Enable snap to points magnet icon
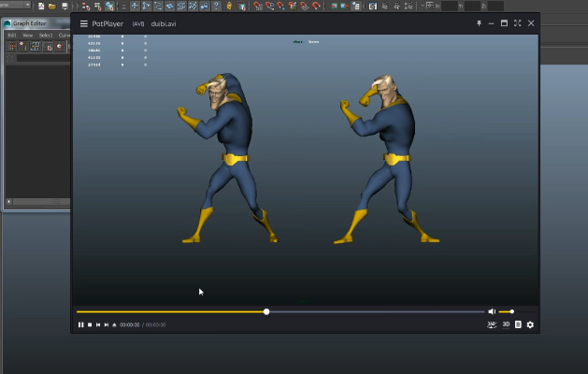 (280, 6)
